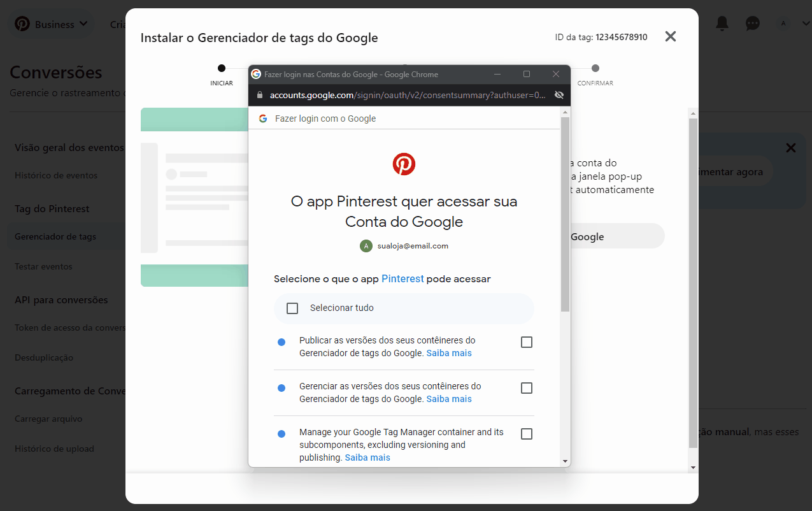This screenshot has width=812, height=511.
Task: Close the Google Chrome popup window
Action: pos(556,75)
